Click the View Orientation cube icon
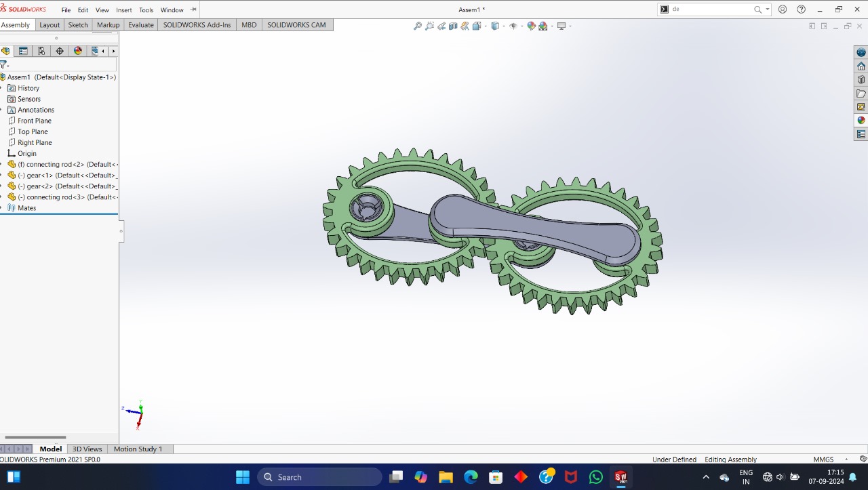Image resolution: width=868 pixels, height=490 pixels. 477,26
